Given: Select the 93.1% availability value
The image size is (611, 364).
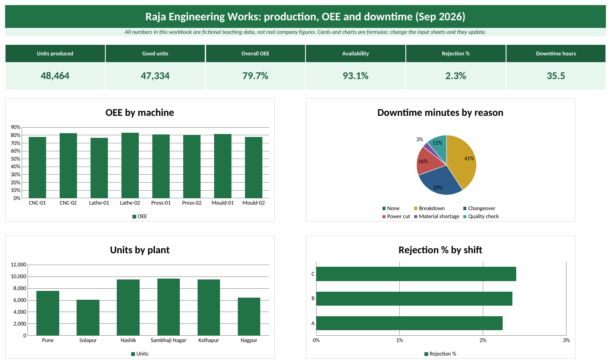Looking at the screenshot, I should [x=355, y=76].
